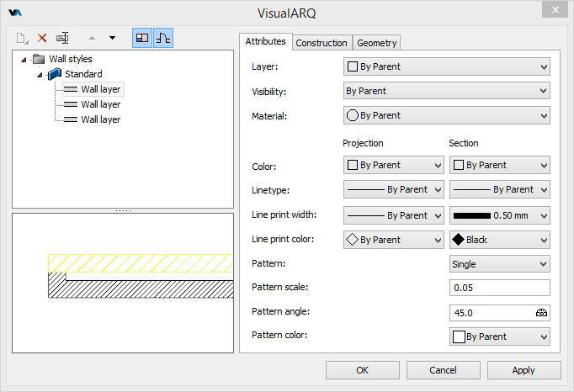Click the black diamond Section print color swatch

click(459, 240)
